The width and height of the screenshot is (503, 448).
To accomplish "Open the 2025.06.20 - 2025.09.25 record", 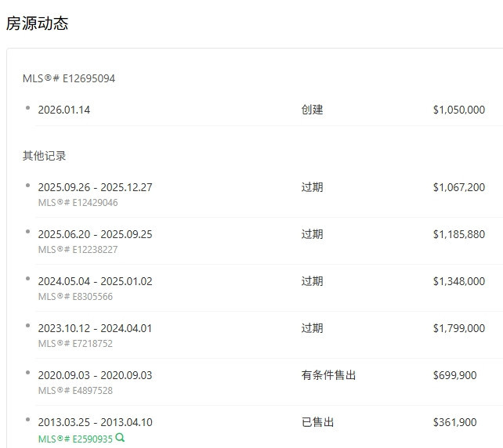I will pyautogui.click(x=95, y=234).
